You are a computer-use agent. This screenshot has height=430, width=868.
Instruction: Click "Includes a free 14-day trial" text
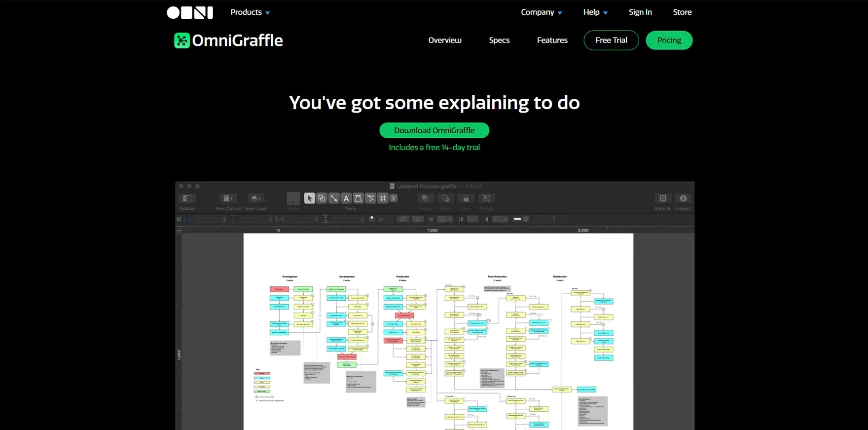pyautogui.click(x=434, y=148)
